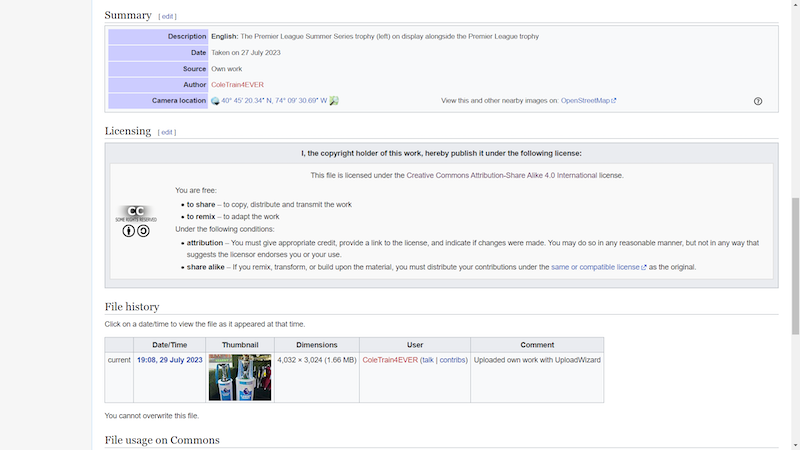This screenshot has height=450, width=800.
Task: Open Creative Commons Attribution-Share Alike 4.0 license link
Action: click(x=501, y=175)
